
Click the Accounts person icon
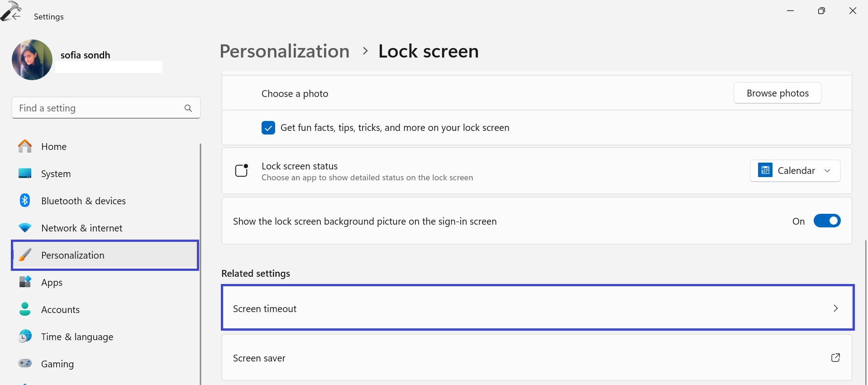25,309
